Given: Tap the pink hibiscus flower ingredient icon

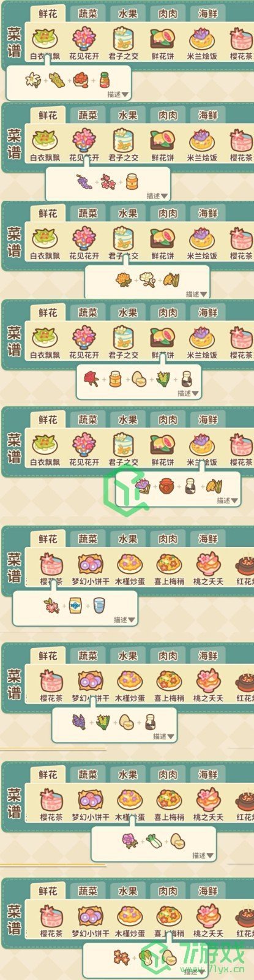Looking at the screenshot, I should [129, 840].
